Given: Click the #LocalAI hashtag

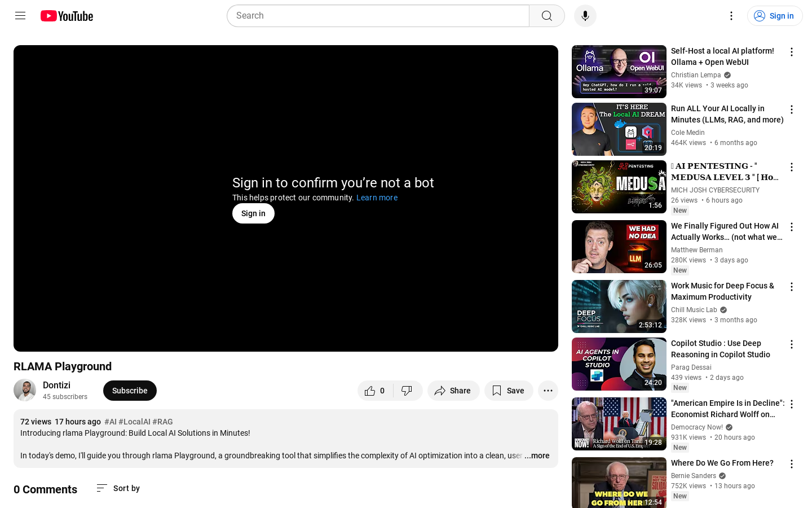Looking at the screenshot, I should tap(134, 422).
